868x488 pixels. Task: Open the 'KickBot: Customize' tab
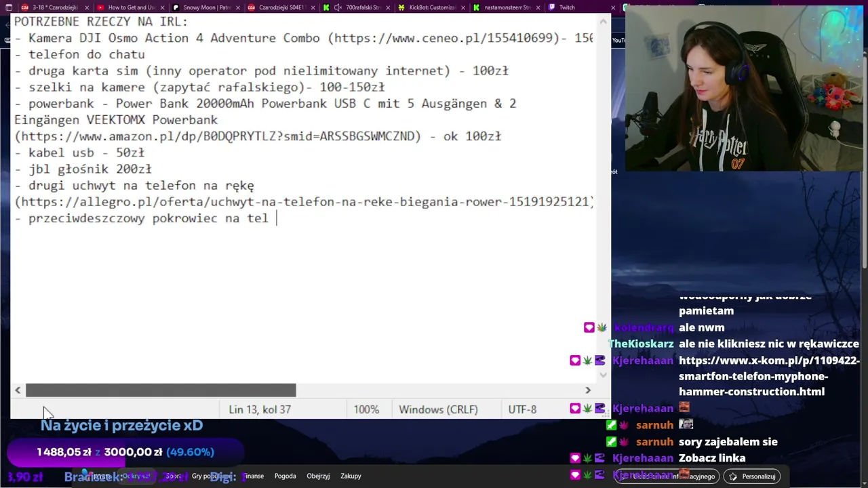coord(432,7)
